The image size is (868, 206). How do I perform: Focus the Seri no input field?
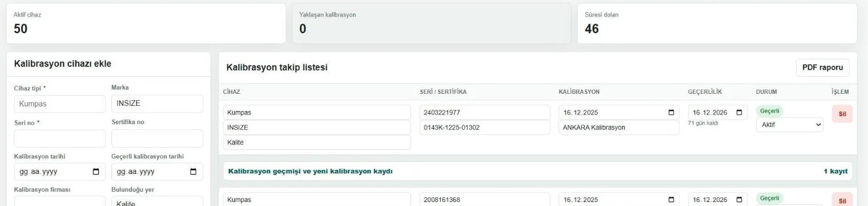[x=60, y=138]
